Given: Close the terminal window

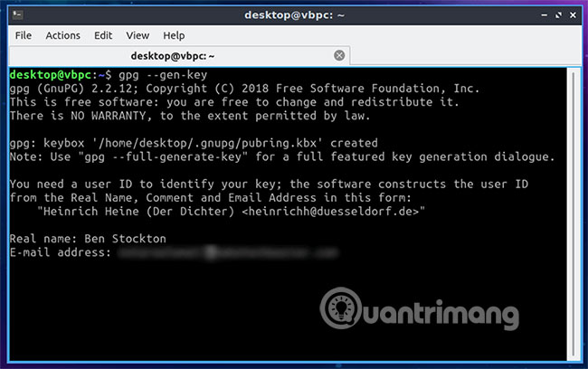Looking at the screenshot, I should [573, 15].
